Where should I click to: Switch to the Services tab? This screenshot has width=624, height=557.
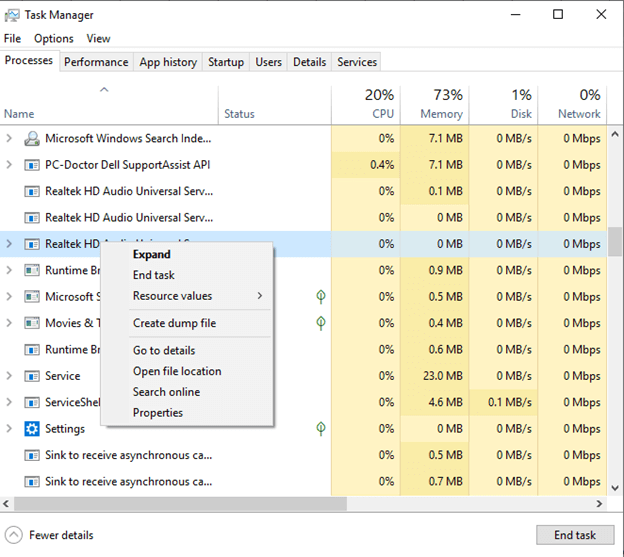click(357, 62)
